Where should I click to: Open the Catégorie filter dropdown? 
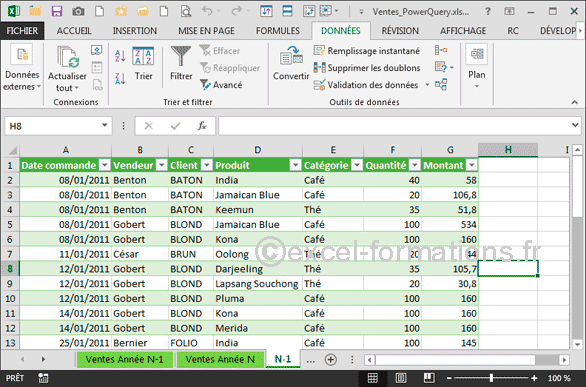(x=357, y=165)
